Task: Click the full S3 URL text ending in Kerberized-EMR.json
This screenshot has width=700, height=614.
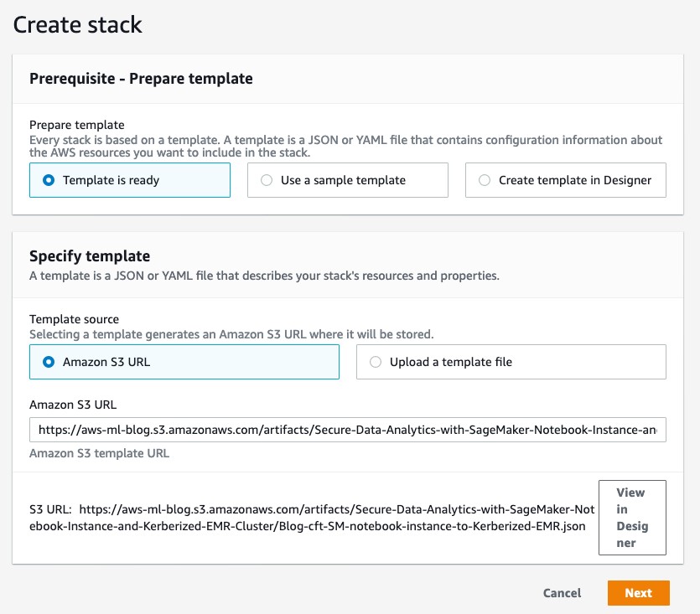Action: coord(312,518)
